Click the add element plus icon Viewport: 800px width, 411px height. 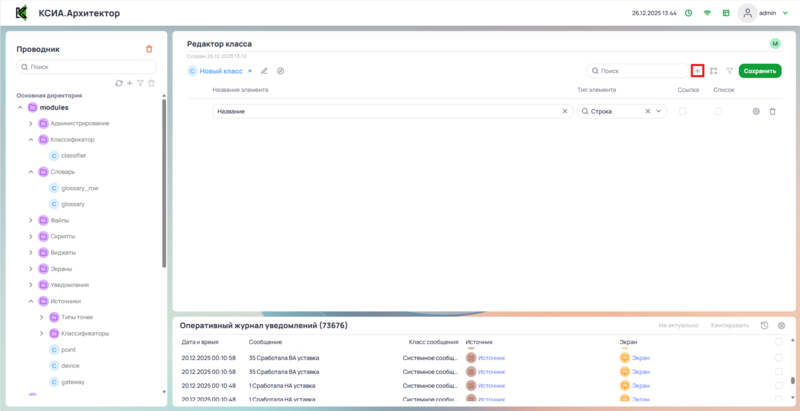tap(697, 71)
